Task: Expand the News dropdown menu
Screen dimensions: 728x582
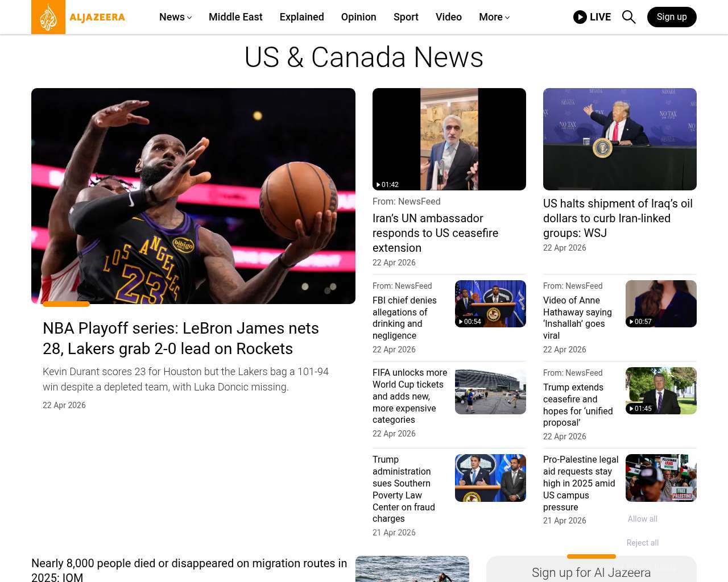Action: pyautogui.click(x=175, y=17)
